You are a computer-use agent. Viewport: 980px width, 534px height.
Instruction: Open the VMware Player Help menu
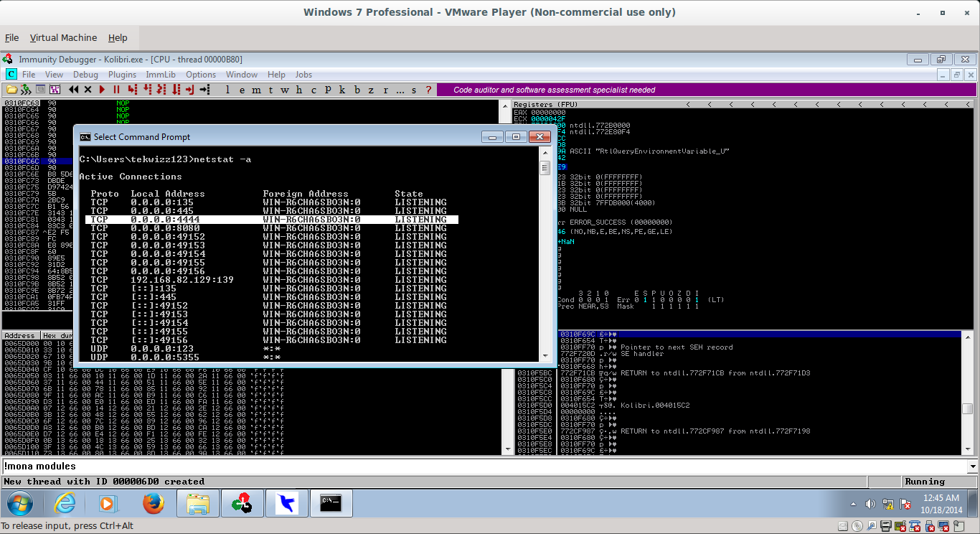118,38
